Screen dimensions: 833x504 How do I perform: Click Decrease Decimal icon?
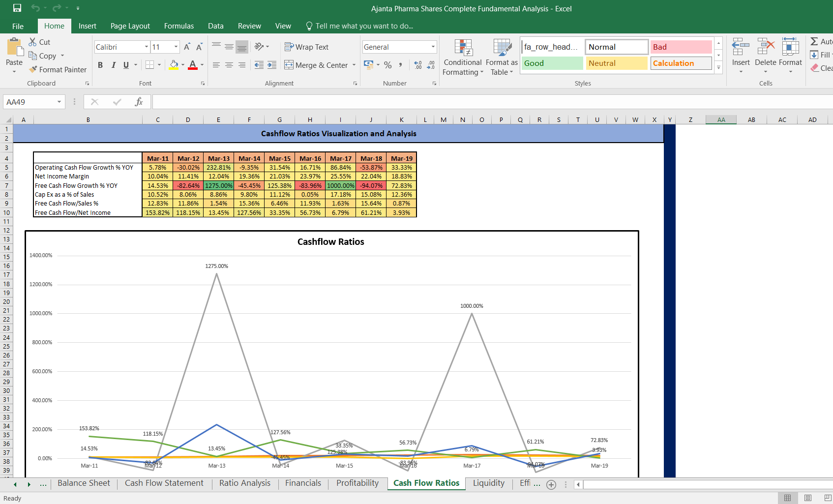431,65
